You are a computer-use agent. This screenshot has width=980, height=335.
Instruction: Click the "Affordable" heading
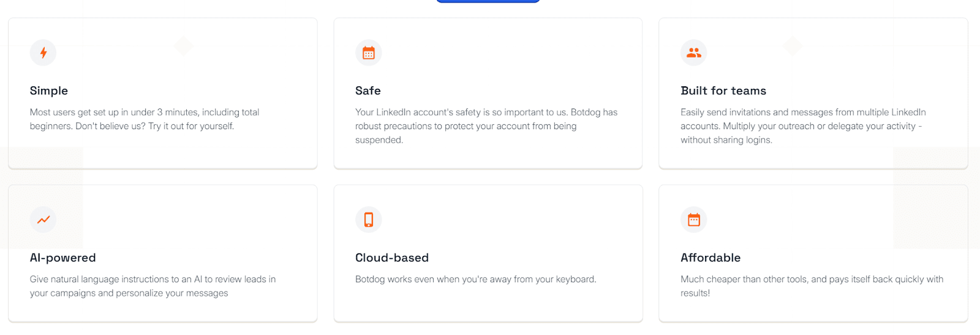click(710, 258)
